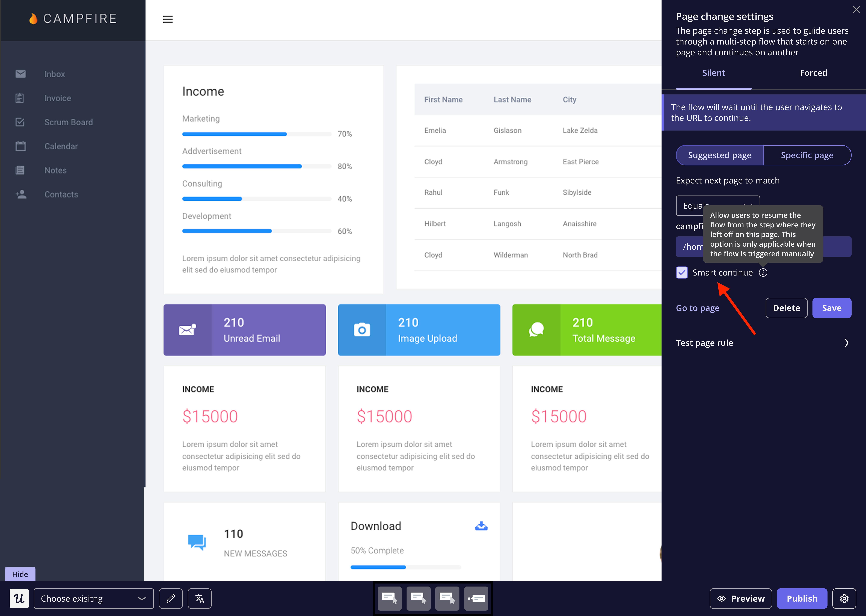Click the Marketing 70% progress bar
866x616 pixels.
coord(257,134)
